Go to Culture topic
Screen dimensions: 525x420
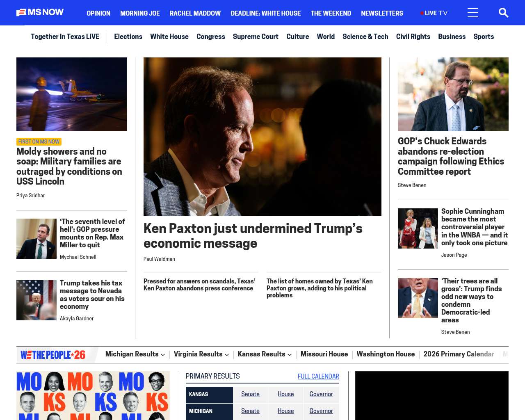298,37
